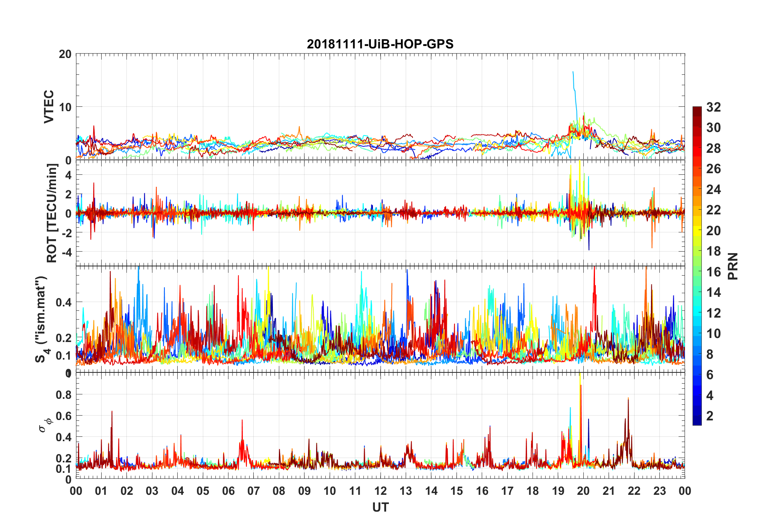761x532 pixels.
Task: Click hour tick 13 on the UT axis
Action: tap(406, 491)
